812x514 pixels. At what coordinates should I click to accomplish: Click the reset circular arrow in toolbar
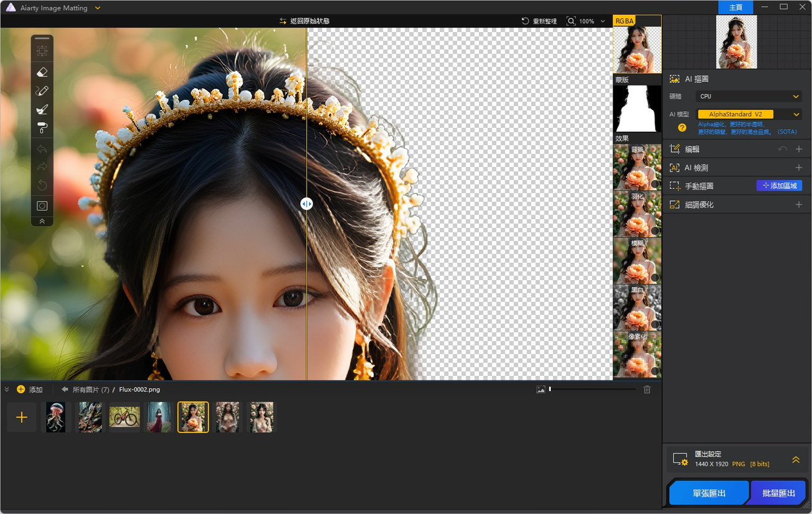pyautogui.click(x=42, y=186)
